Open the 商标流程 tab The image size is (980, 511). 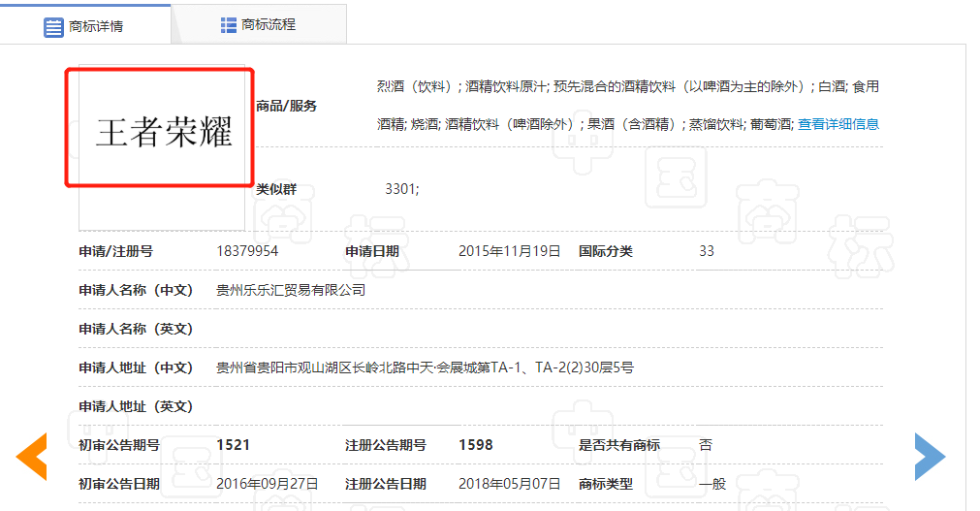259,25
